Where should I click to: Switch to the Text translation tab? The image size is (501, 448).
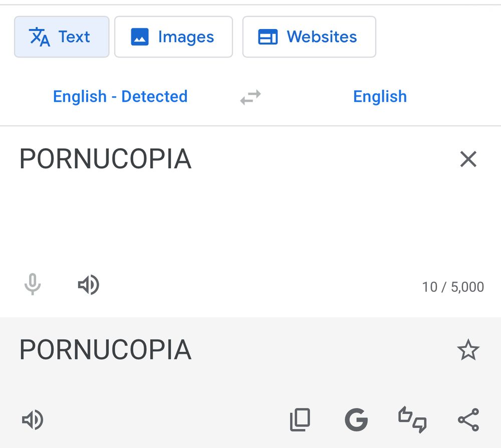[x=62, y=37]
